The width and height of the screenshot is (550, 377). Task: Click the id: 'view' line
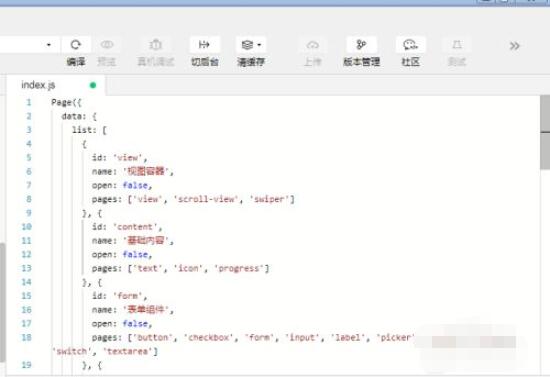[x=120, y=157]
